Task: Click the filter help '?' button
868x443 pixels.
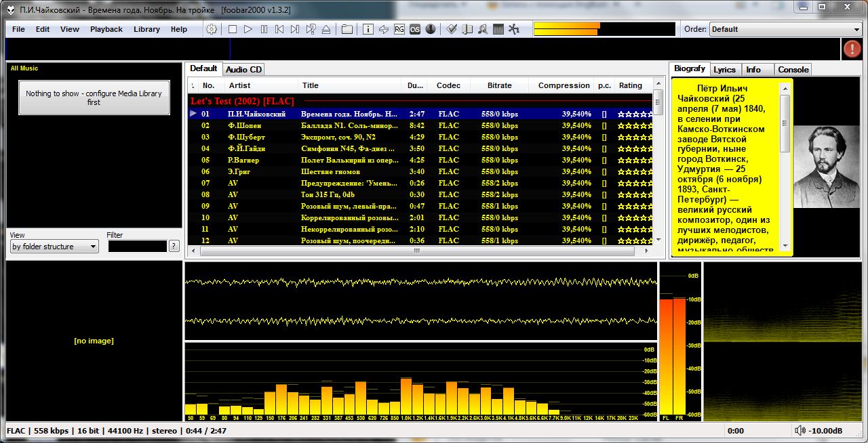Action: point(174,247)
